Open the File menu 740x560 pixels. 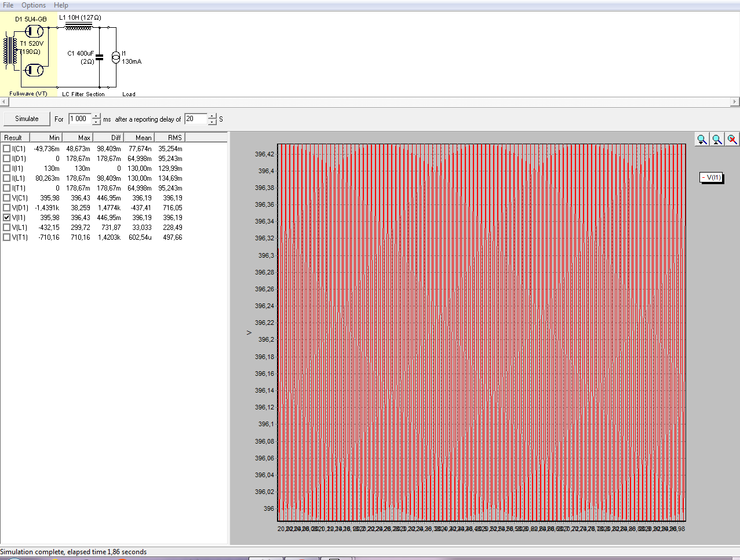8,5
